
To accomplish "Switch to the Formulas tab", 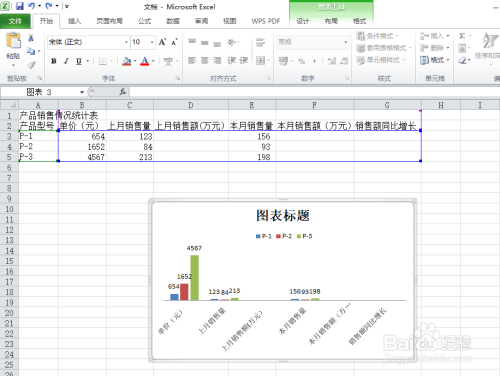I will (x=144, y=21).
